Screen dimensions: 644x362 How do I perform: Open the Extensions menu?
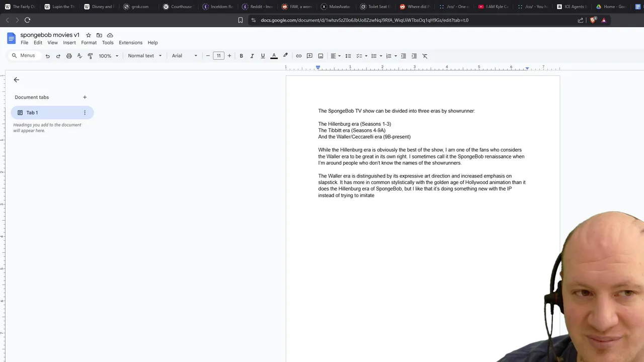[130, 43]
